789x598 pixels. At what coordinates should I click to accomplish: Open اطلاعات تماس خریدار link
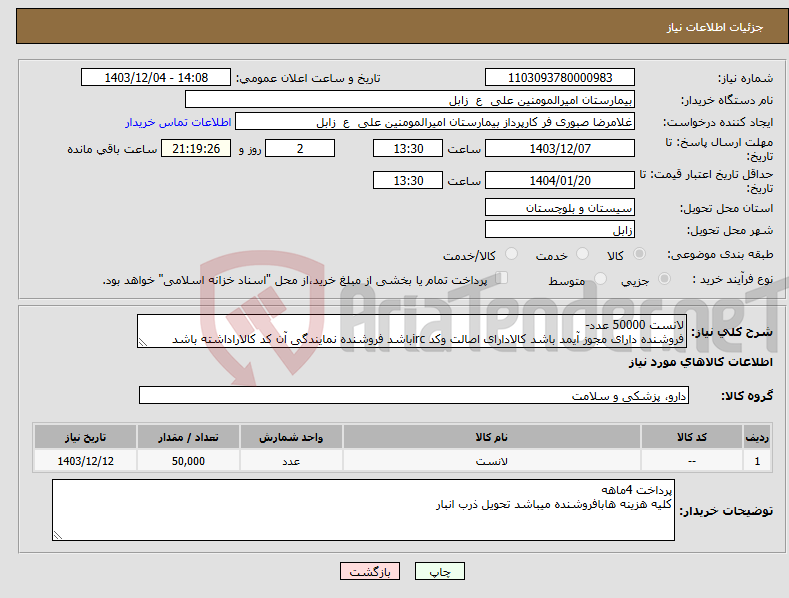(x=178, y=122)
